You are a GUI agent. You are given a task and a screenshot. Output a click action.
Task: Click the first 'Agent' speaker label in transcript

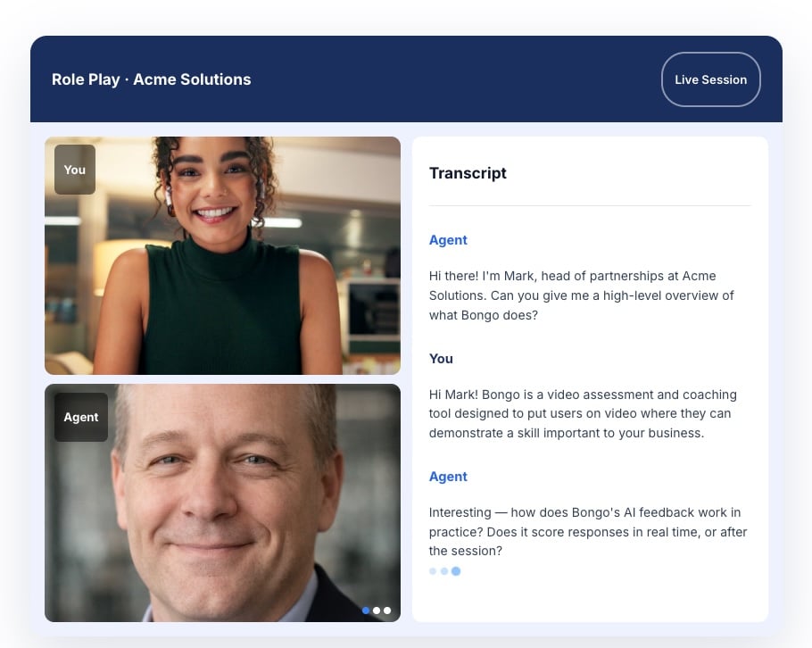tap(448, 240)
